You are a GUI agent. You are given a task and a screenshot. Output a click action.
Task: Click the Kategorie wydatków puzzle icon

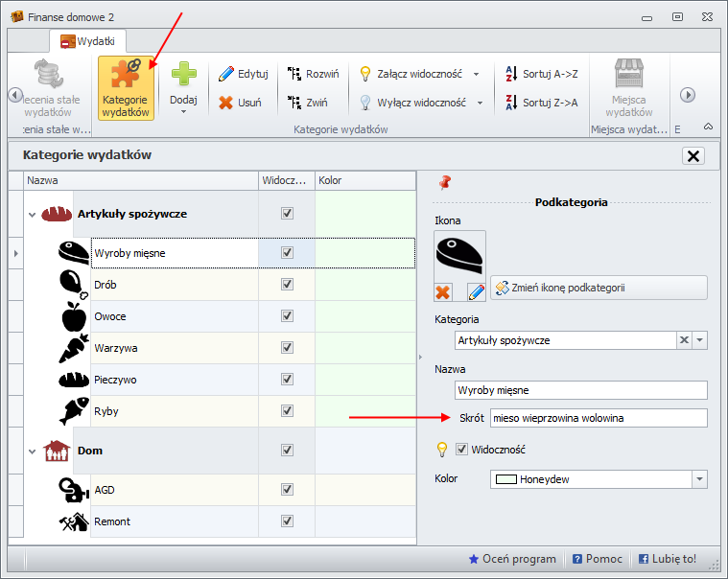tap(125, 75)
